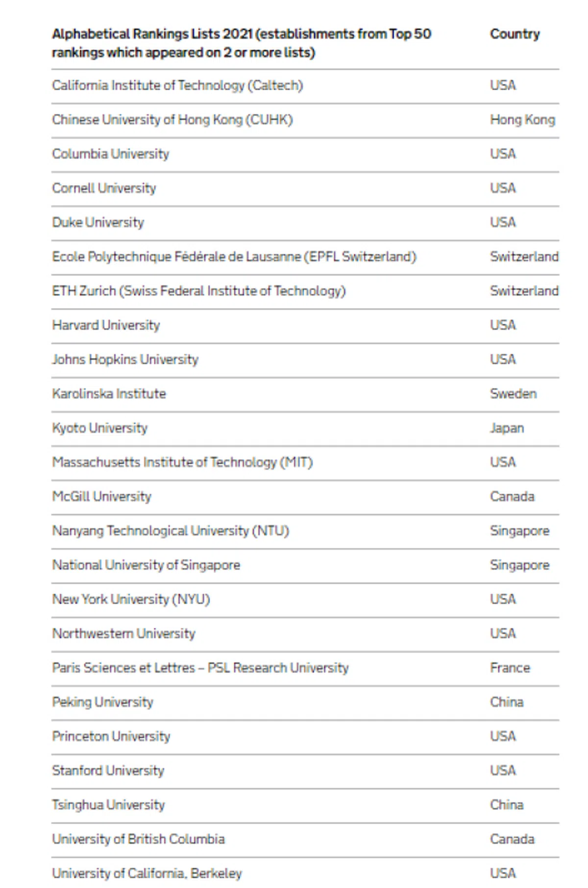Click Nanyang Technological University (NTU)
Viewport: 588px width, 888px height.
pos(171,531)
